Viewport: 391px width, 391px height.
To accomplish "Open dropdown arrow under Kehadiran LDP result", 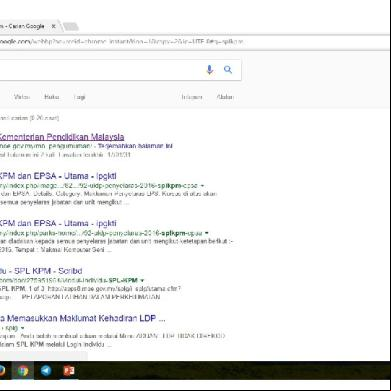I will tap(23, 328).
